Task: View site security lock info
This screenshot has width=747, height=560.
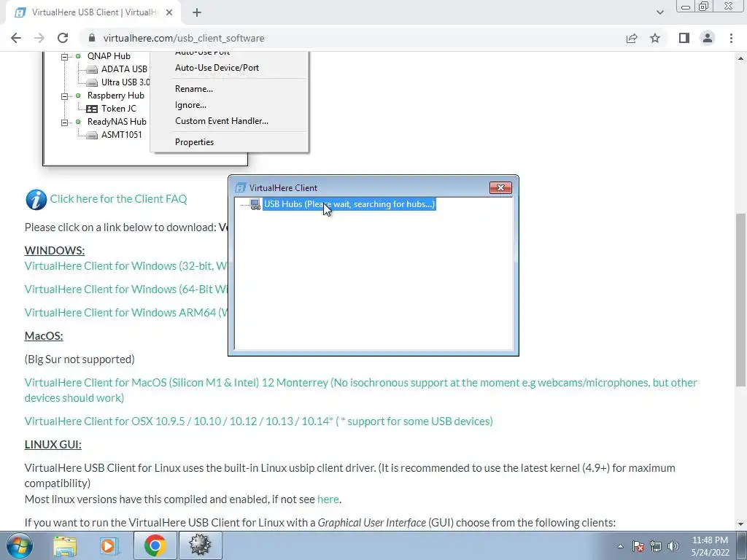Action: pyautogui.click(x=93, y=38)
